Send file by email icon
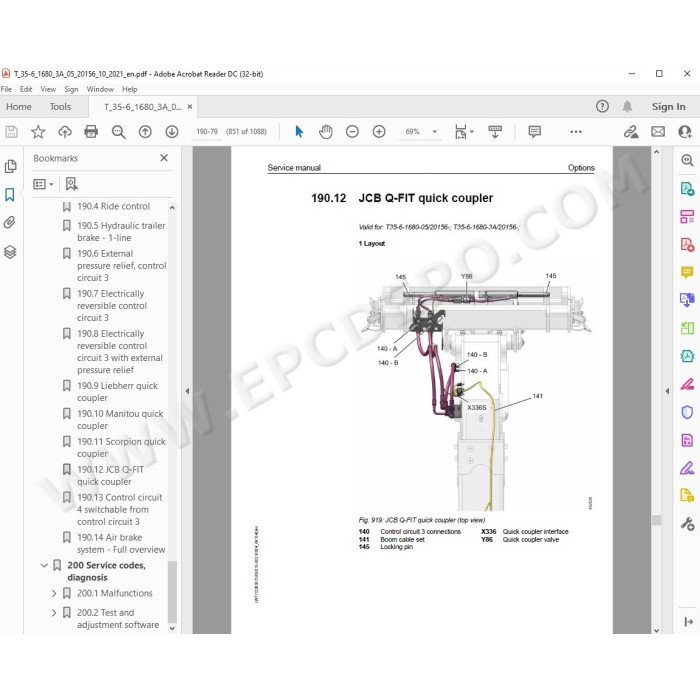Image resolution: width=700 pixels, height=700 pixels. (658, 132)
